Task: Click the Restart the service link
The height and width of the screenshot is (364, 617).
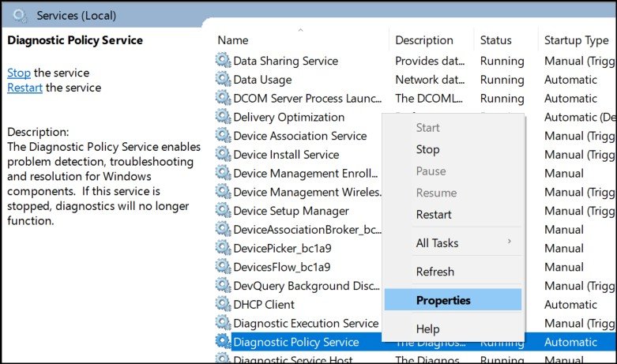Action: [24, 88]
